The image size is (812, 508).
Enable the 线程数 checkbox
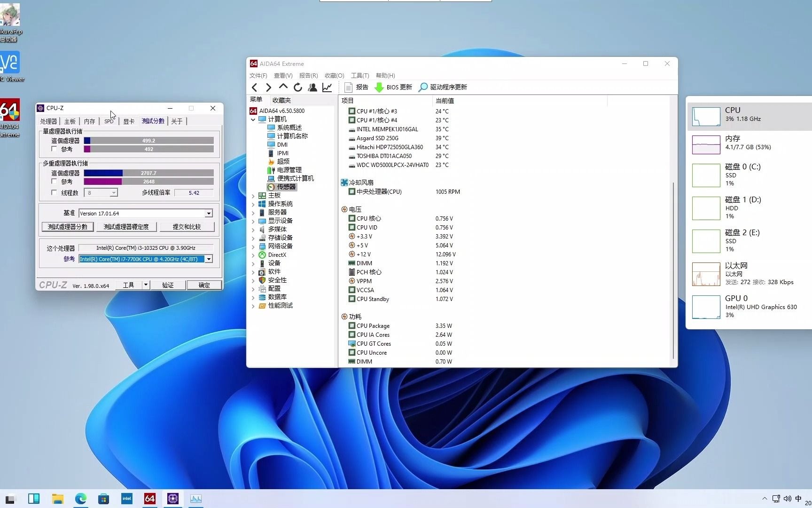[x=54, y=193]
